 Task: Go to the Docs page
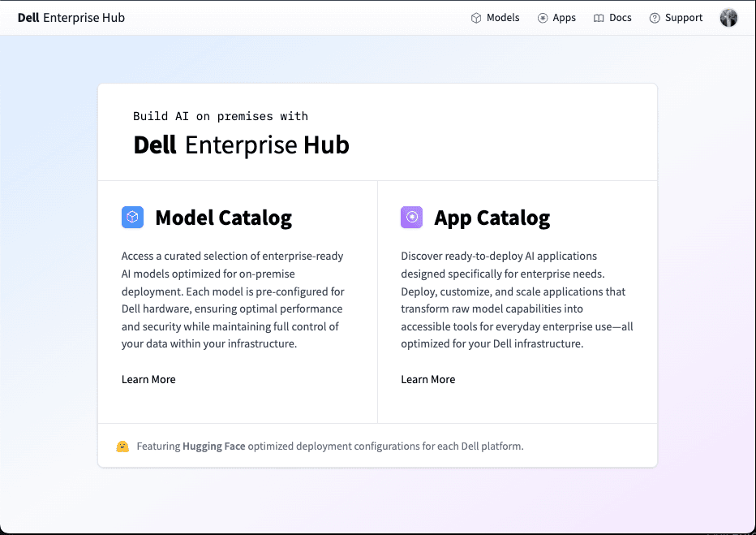click(612, 18)
